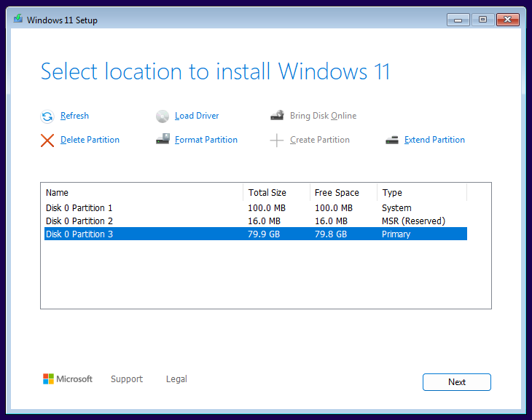
Task: Click the Extend Partition drive icon
Action: pyautogui.click(x=392, y=140)
